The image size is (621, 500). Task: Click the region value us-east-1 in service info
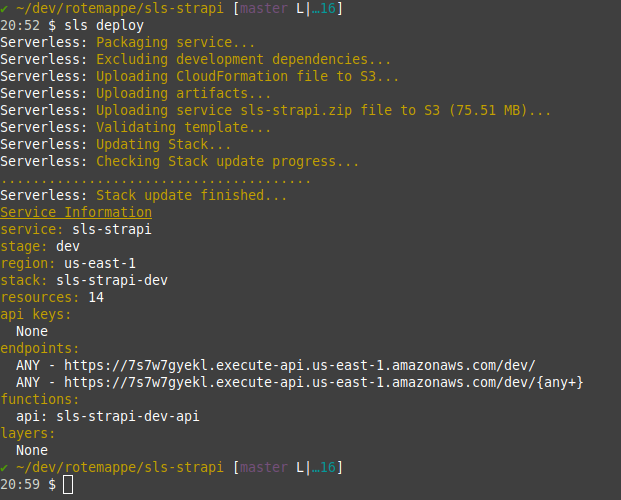click(x=103, y=263)
